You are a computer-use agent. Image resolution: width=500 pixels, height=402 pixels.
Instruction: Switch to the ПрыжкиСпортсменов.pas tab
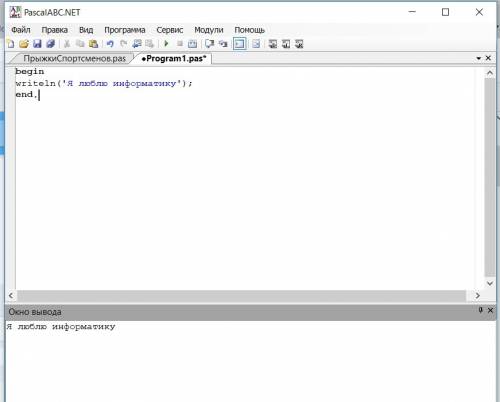75,58
